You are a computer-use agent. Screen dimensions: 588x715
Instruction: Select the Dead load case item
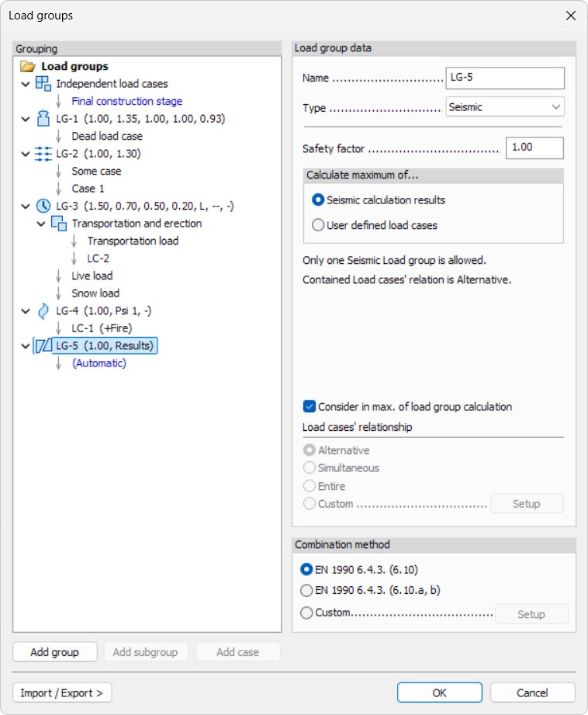[107, 137]
